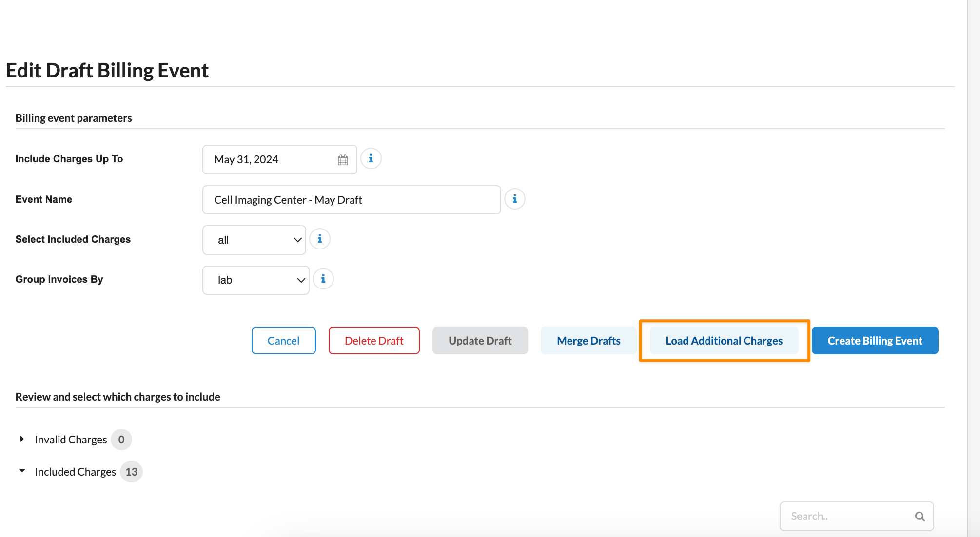980x537 pixels.
Task: Click the Included Charges count badge
Action: tap(131, 472)
